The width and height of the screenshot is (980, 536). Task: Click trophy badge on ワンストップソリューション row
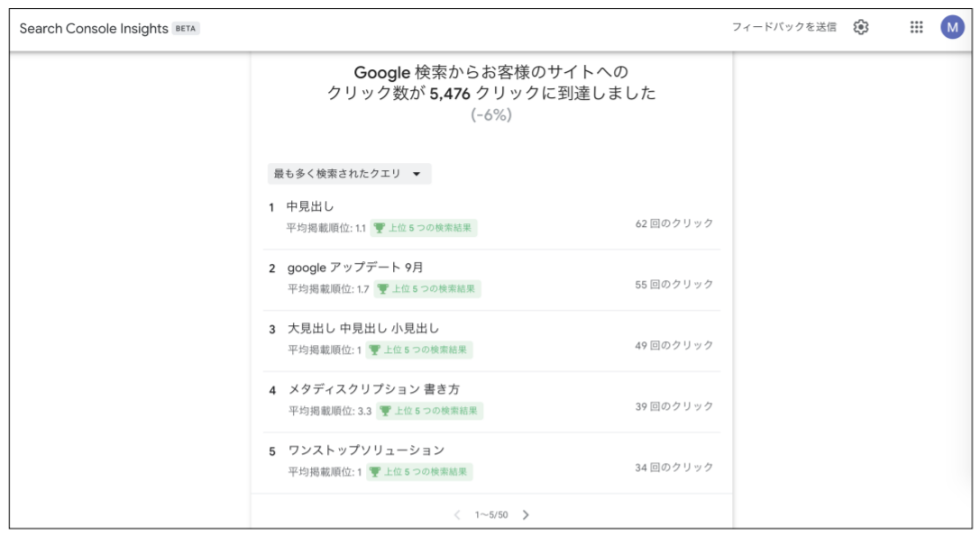pos(421,471)
